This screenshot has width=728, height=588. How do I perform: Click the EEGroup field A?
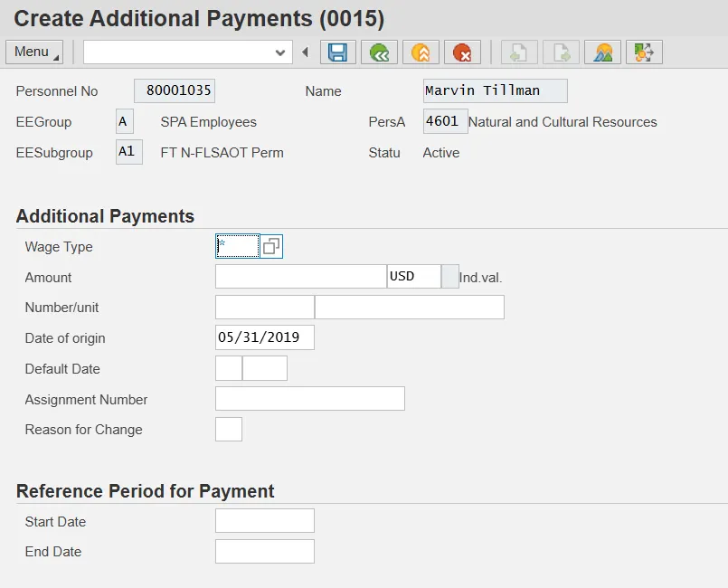(125, 121)
